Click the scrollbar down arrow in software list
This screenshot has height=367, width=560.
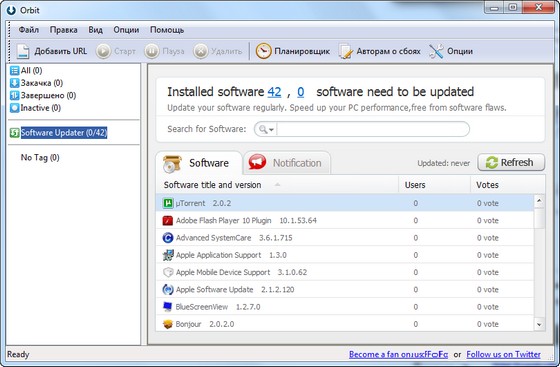pos(539,325)
